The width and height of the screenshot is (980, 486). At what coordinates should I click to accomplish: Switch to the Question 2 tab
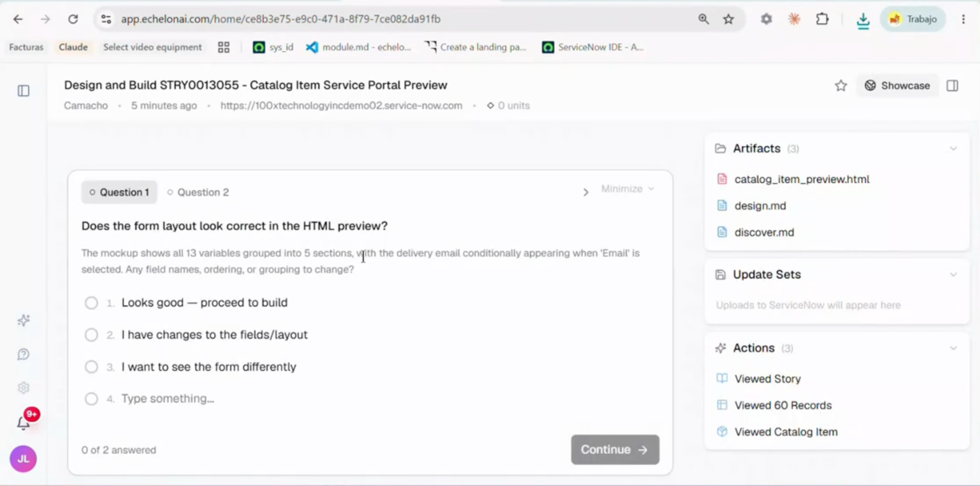[x=198, y=192]
